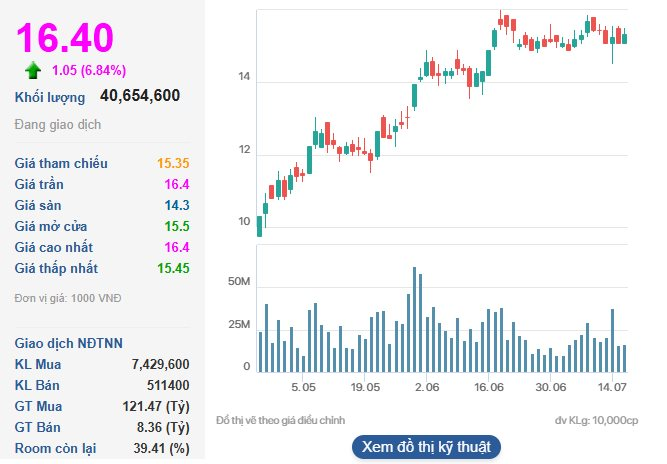667x464 pixels.
Task: Click the Đang giao dịch status text
Action: click(58, 125)
